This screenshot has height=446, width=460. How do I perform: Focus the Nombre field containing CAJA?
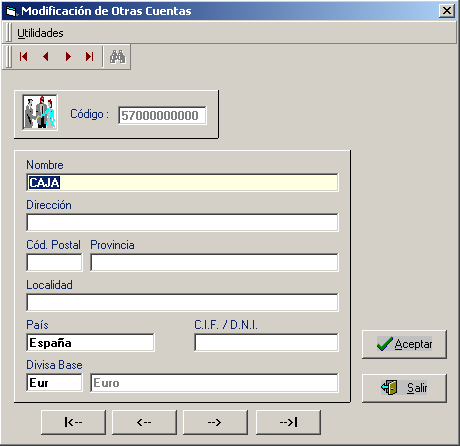pos(182,182)
